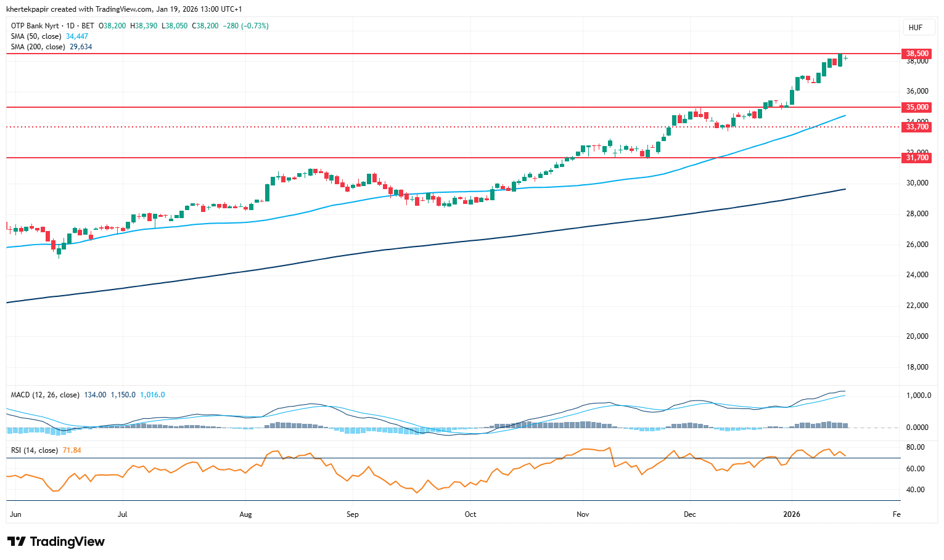Click the SMA 50 value 34,447
This screenshot has height=560, width=944.
77,36
